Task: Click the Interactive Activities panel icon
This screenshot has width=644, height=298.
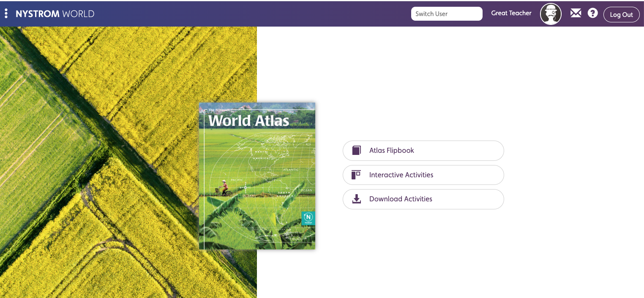Action: pos(356,175)
